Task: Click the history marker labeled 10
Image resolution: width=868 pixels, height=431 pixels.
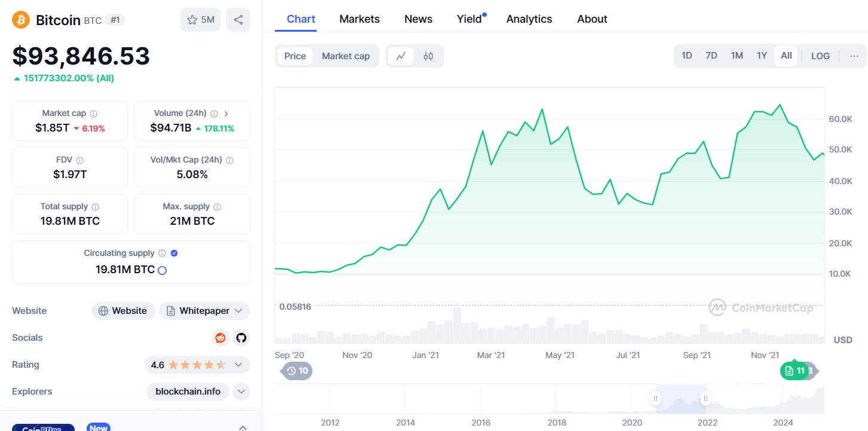Action: click(296, 371)
